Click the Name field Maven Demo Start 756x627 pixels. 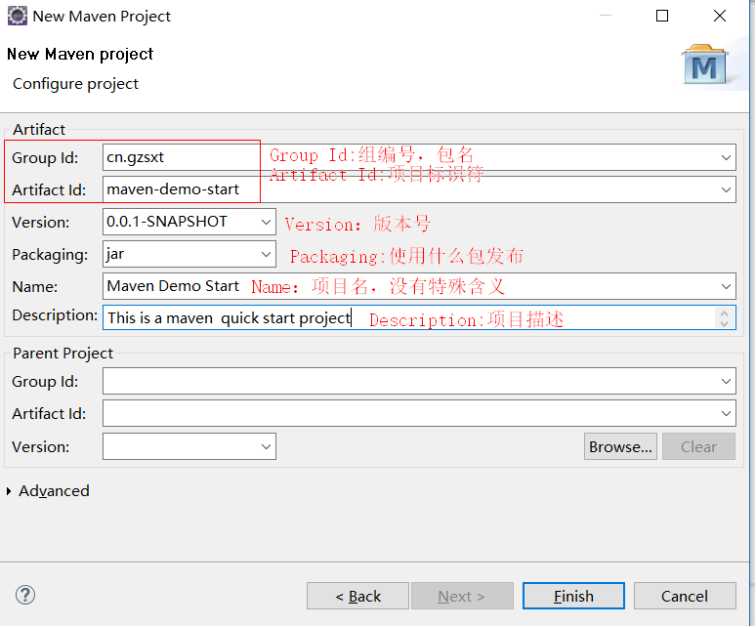[x=419, y=286]
